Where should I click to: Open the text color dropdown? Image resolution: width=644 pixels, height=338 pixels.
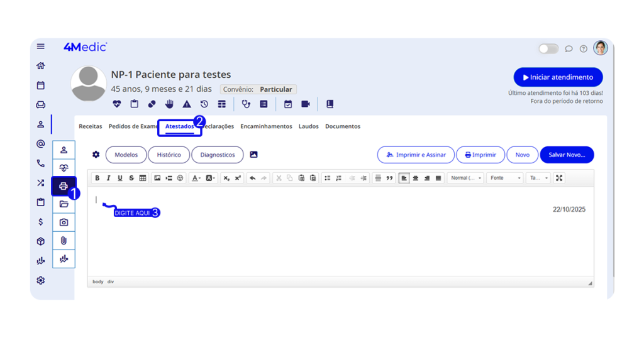196,178
